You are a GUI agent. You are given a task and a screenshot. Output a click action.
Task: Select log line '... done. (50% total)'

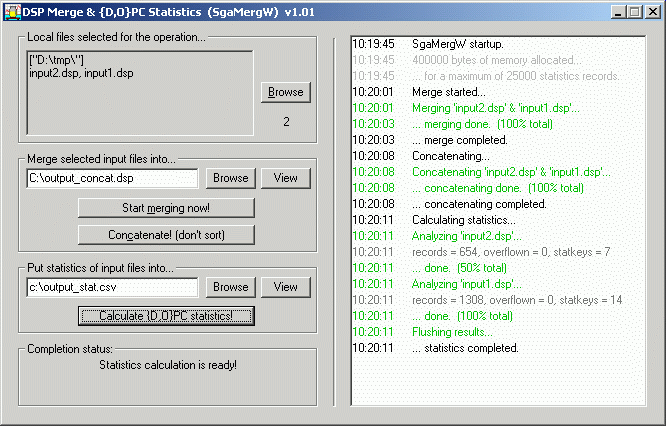tap(459, 268)
